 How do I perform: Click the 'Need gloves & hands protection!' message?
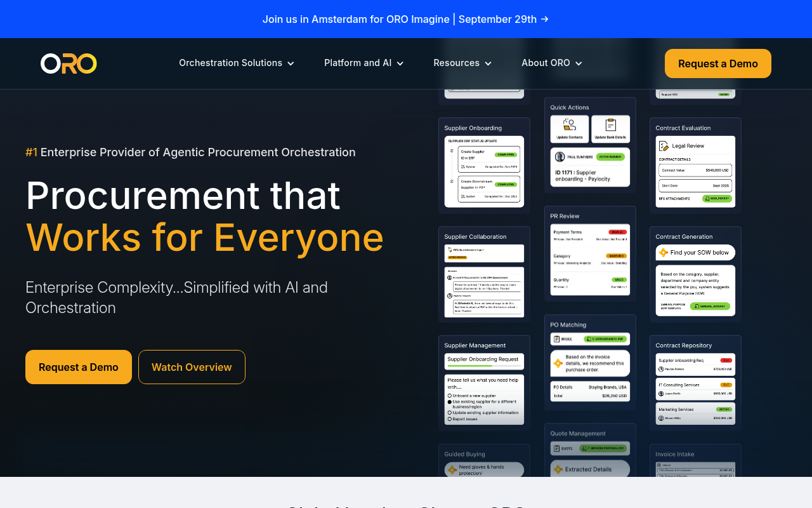(x=481, y=470)
